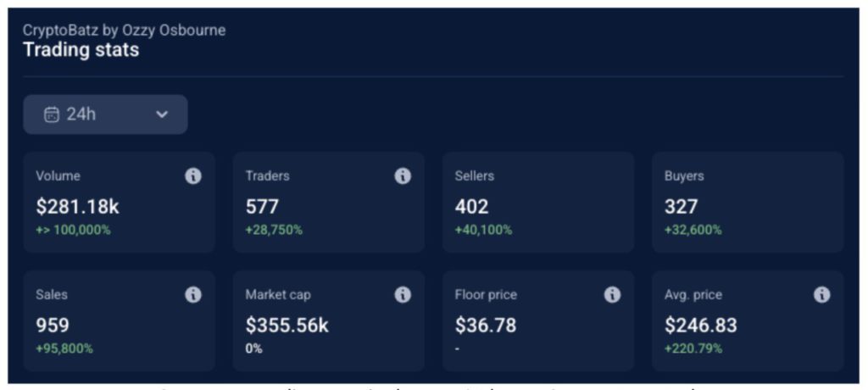Click the Market cap info icon
This screenshot has width=868, height=390.
(x=403, y=295)
